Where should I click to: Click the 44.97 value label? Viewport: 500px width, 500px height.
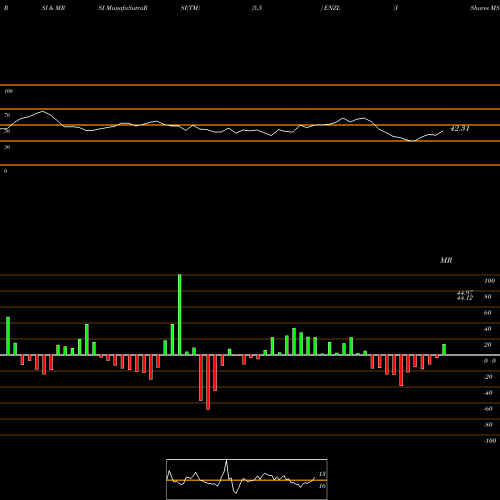(x=465, y=293)
